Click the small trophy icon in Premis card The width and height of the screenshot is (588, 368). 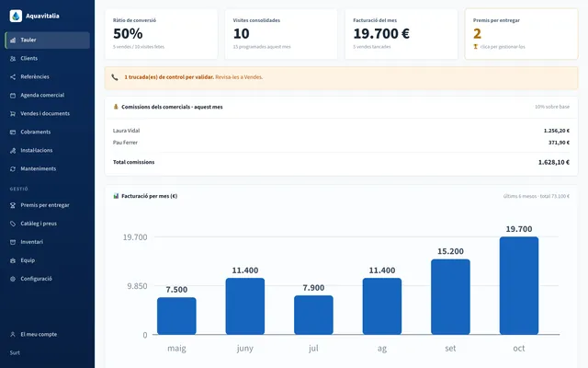476,47
